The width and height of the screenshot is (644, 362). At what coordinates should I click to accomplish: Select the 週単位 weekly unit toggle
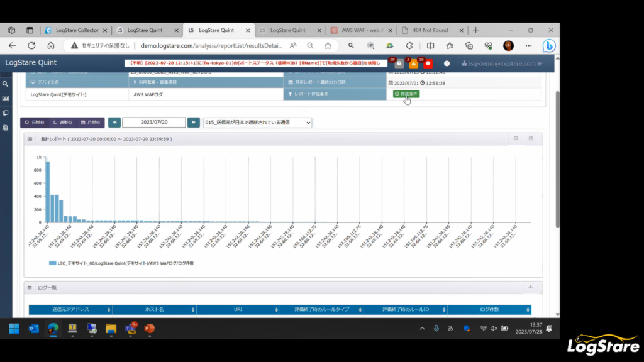[x=62, y=123]
